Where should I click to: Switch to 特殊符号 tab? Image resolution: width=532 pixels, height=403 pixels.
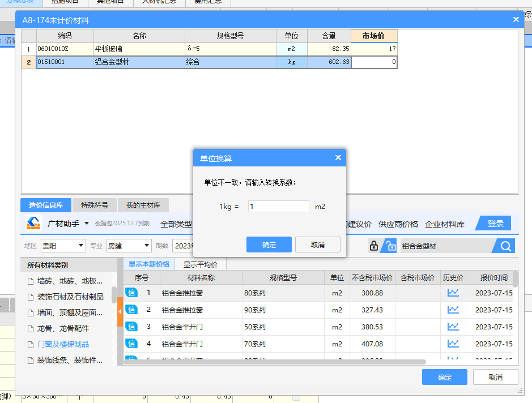click(95, 205)
